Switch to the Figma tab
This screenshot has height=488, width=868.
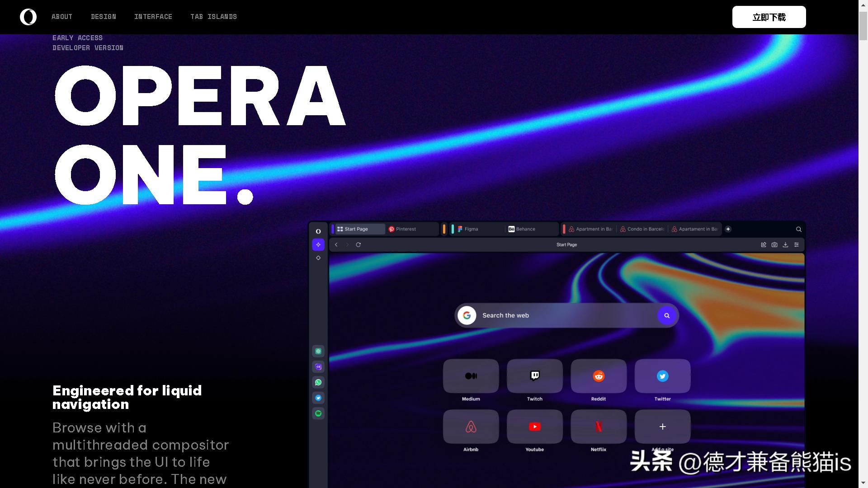pos(471,229)
